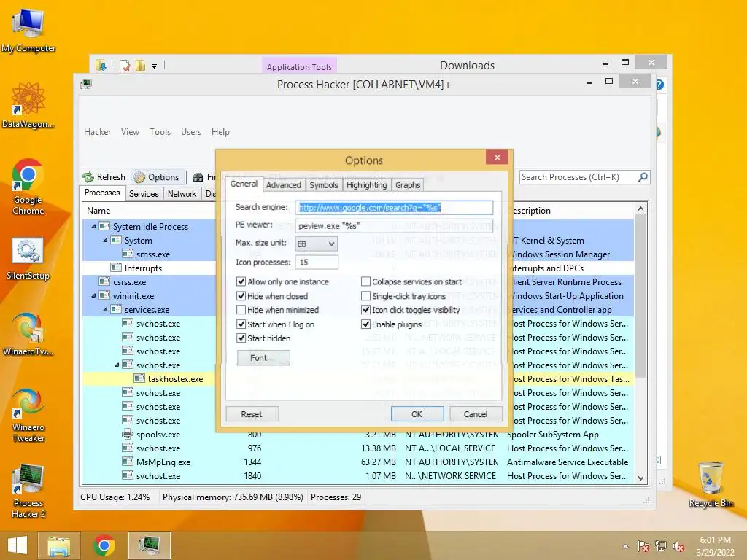Switch to the Advanced tab
The image size is (747, 560).
284,184
